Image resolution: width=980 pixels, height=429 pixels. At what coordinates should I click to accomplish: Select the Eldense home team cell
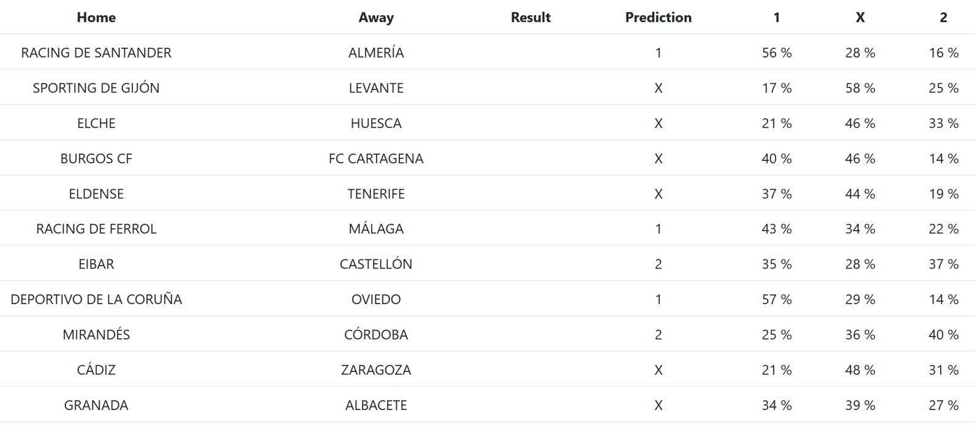pos(96,194)
